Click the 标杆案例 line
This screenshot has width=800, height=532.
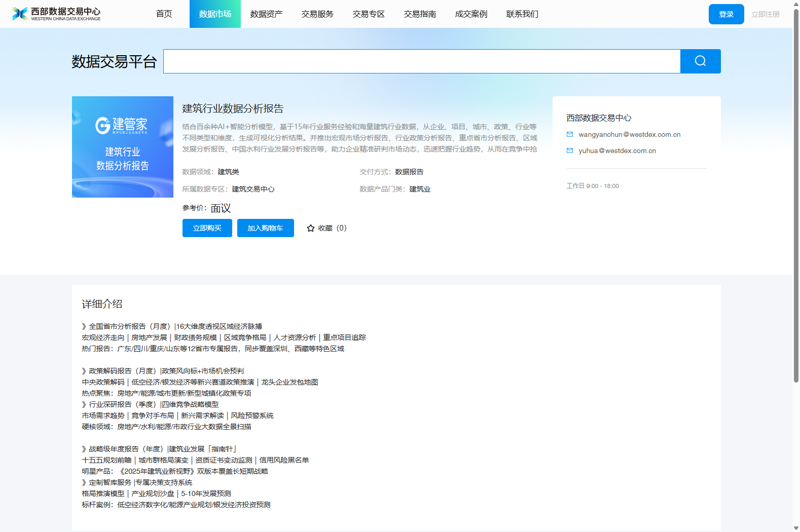tap(176, 505)
